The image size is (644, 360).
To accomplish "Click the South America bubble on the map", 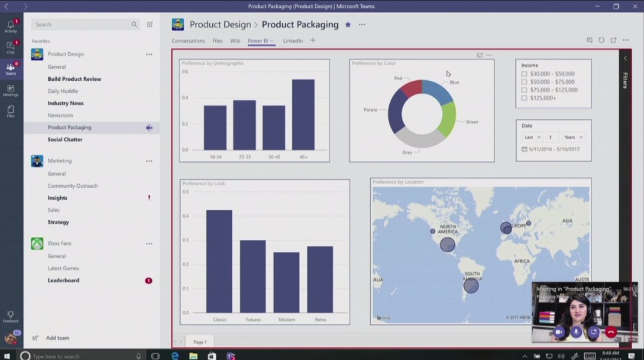I will coord(471,285).
